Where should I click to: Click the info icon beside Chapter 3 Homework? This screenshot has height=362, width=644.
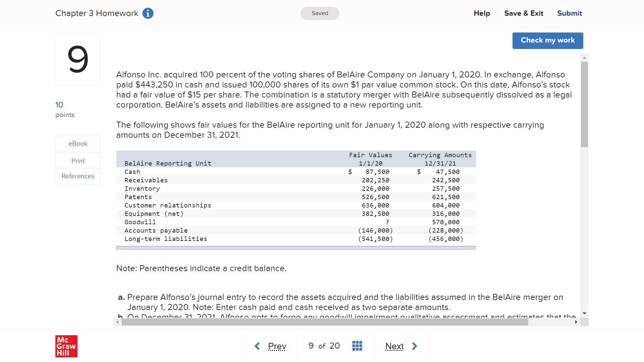pyautogui.click(x=148, y=13)
